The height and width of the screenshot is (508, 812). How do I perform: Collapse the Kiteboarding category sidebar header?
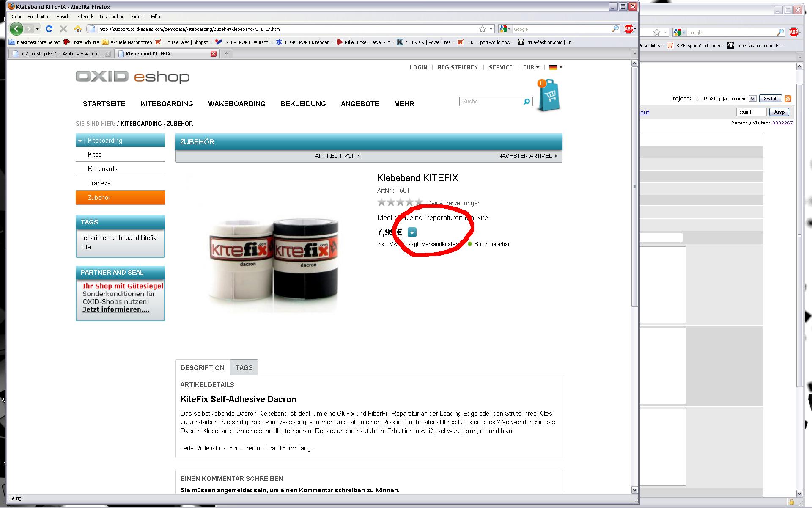tap(80, 141)
